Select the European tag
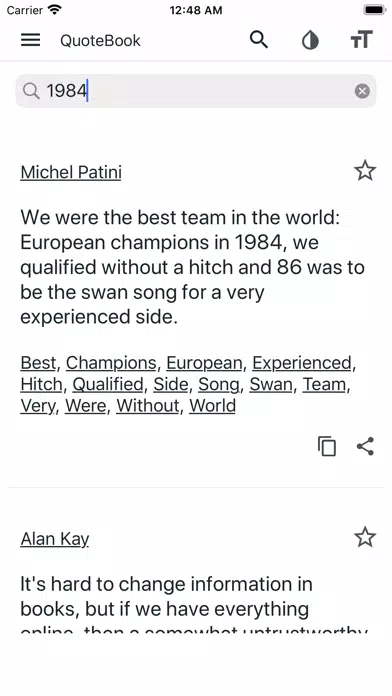 coord(204,363)
